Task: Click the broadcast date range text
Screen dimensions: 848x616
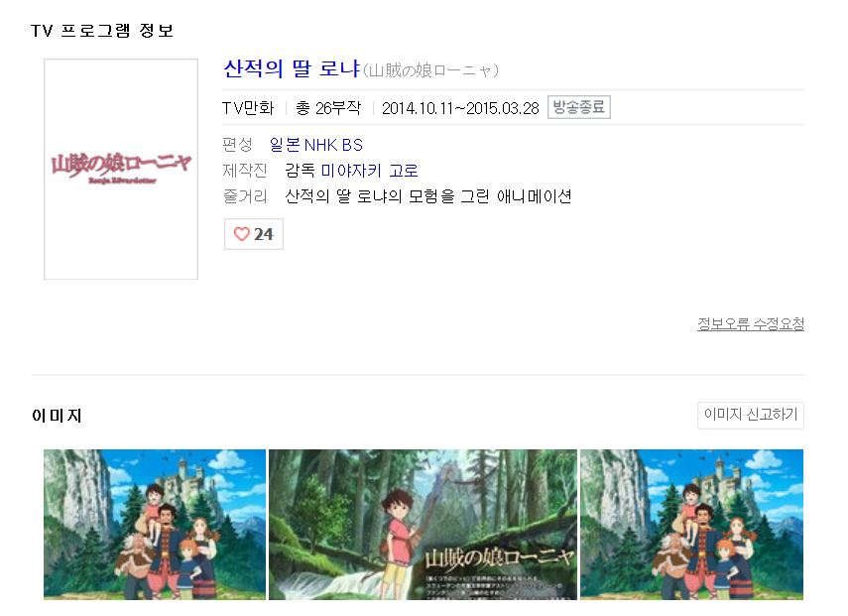Action: 460,108
